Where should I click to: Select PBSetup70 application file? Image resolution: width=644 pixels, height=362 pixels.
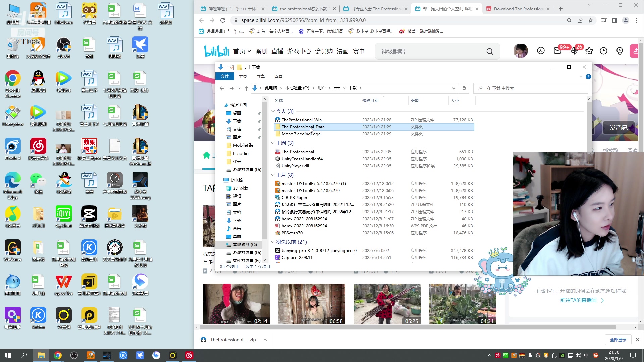click(x=374, y=233)
